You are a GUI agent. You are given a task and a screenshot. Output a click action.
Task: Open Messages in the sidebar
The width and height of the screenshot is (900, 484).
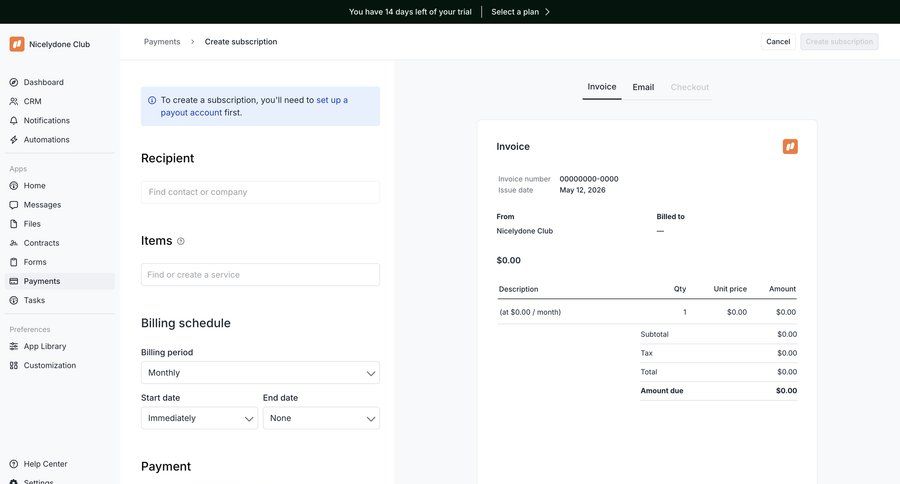60,204
